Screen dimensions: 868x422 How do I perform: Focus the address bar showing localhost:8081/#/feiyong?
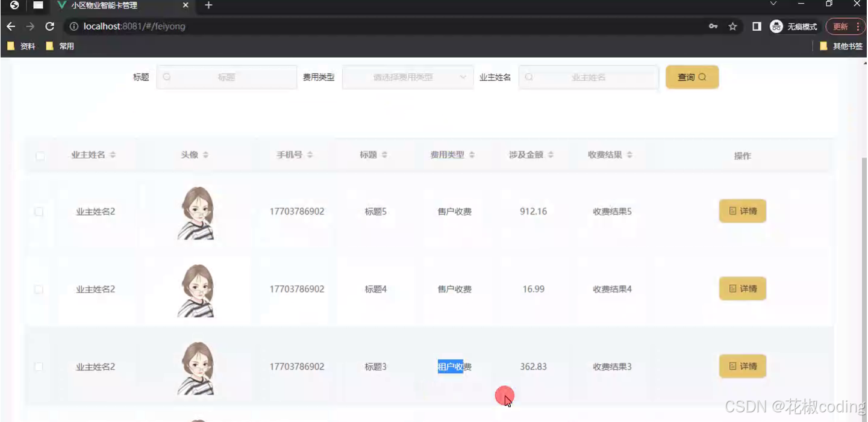pos(386,26)
